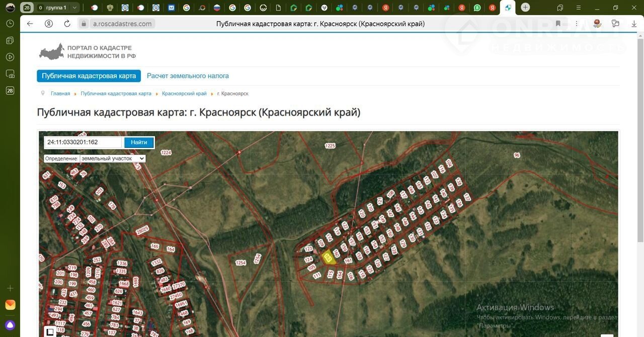Open sidebar history clock icon
644x337 pixels.
(10, 24)
